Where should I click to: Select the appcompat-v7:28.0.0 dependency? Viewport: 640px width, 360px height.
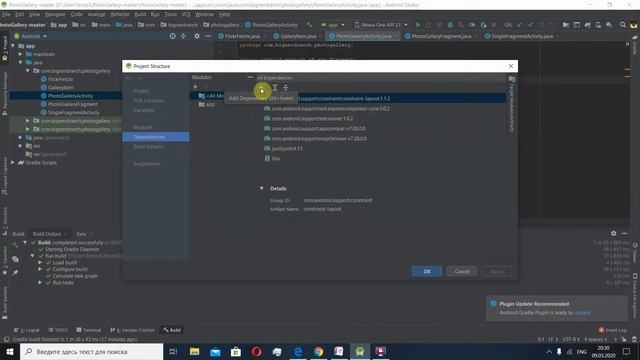315,129
